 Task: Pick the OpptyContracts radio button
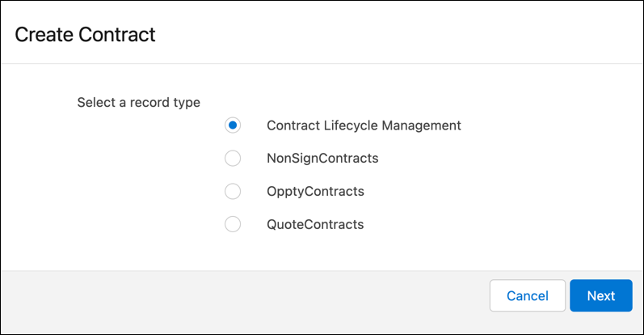coord(233,192)
